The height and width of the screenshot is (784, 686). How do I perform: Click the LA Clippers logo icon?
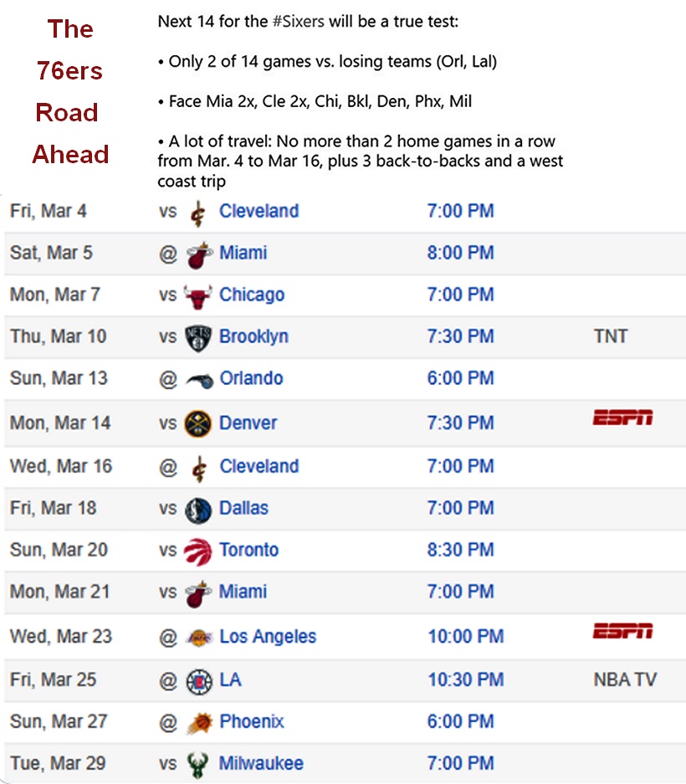pos(197,680)
